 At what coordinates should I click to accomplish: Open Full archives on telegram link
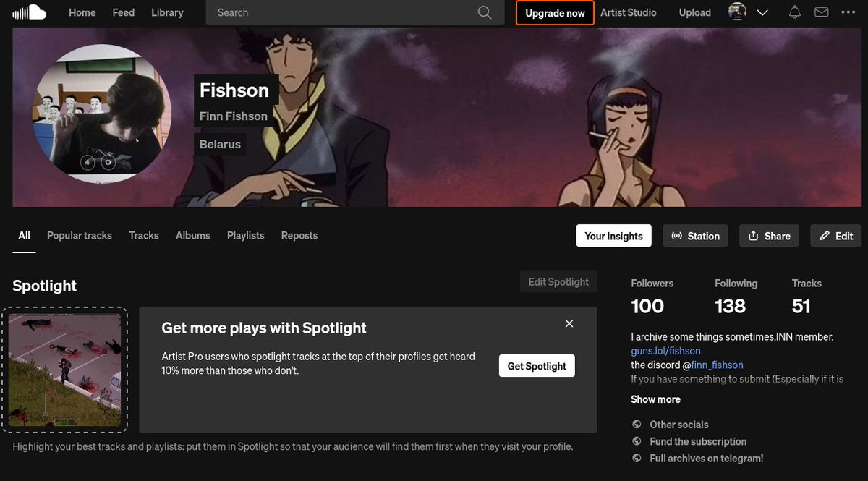[707, 458]
